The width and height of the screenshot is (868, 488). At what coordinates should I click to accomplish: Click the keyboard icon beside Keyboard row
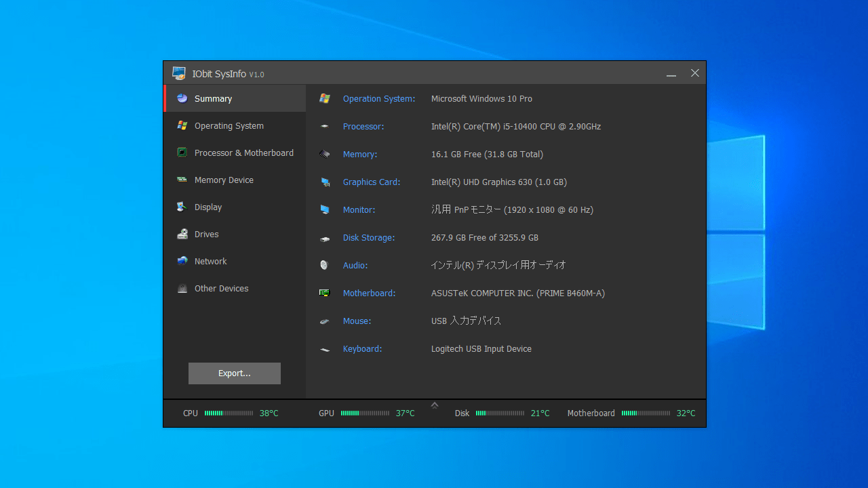[x=325, y=349]
